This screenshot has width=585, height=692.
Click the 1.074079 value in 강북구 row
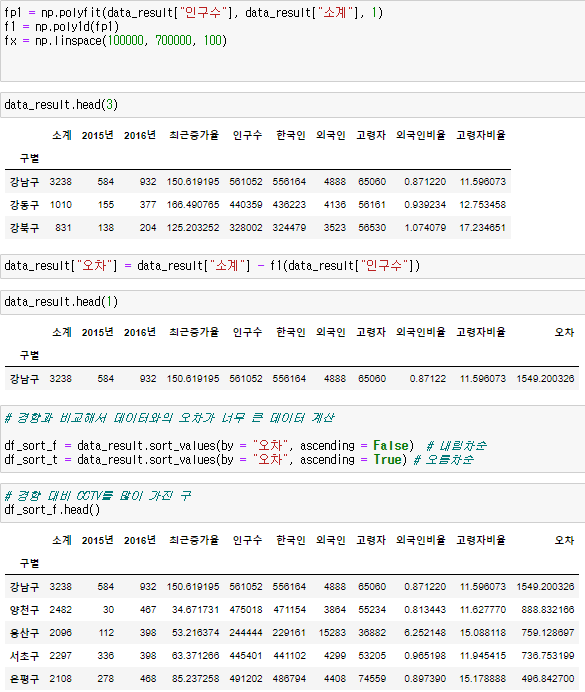point(425,228)
